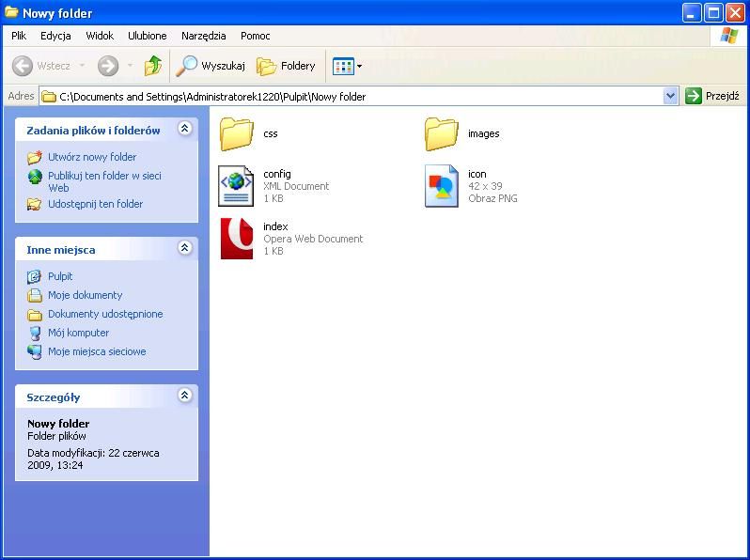Open the Edycja menu
The image size is (750, 560).
[x=55, y=36]
